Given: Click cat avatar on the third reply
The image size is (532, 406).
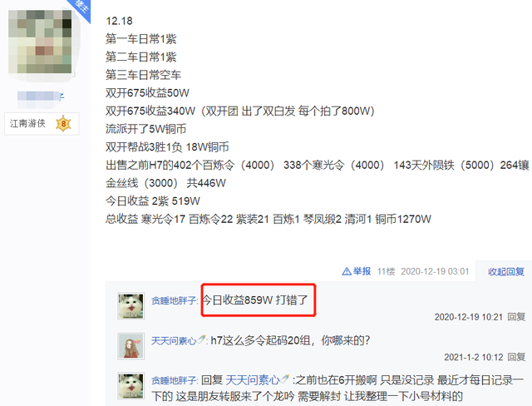Looking at the screenshot, I should [131, 386].
